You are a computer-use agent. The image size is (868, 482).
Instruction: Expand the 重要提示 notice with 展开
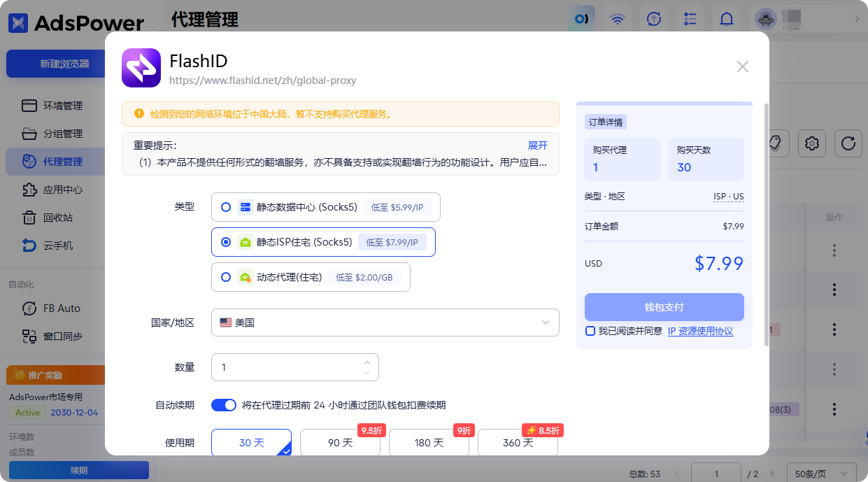(x=537, y=146)
